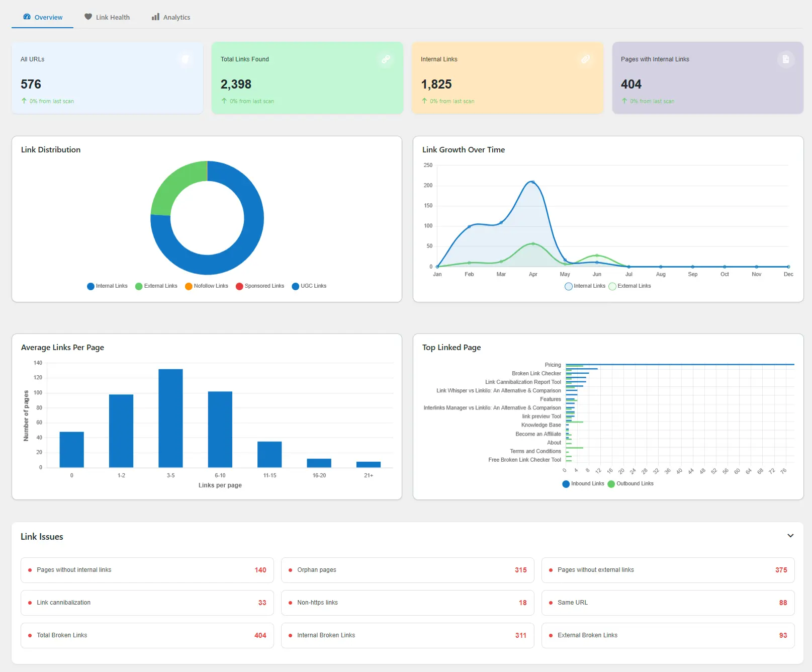
Task: Click the orange Nofollow Links legend swatch
Action: (x=188, y=286)
